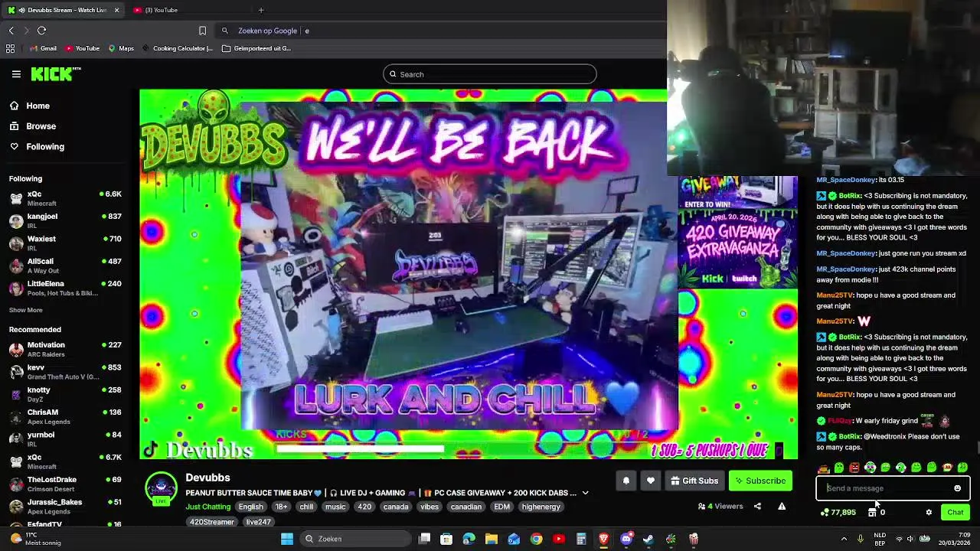This screenshot has width=980, height=551.
Task: Open Motivation channel in Recommended list
Action: (65, 350)
